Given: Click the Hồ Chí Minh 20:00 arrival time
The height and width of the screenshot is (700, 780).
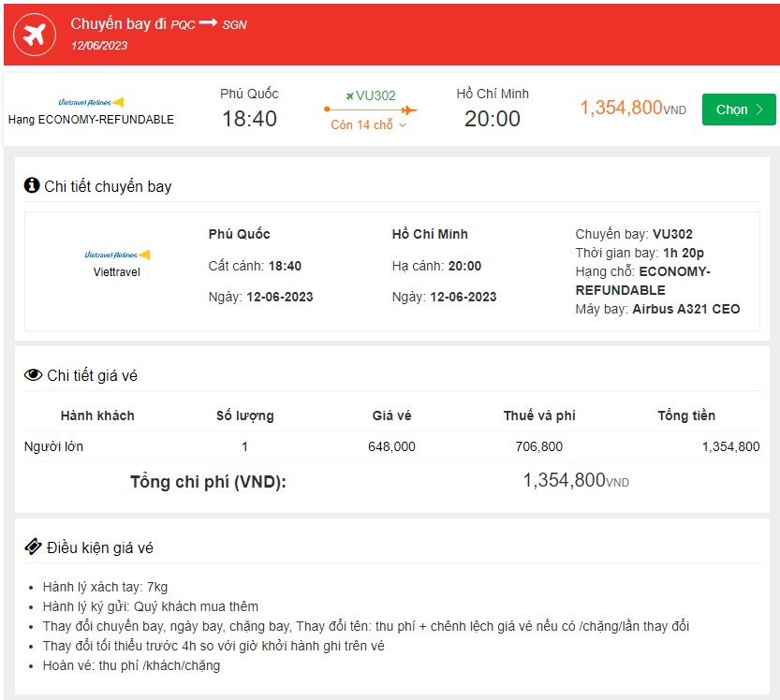Looking at the screenshot, I should pos(493,119).
